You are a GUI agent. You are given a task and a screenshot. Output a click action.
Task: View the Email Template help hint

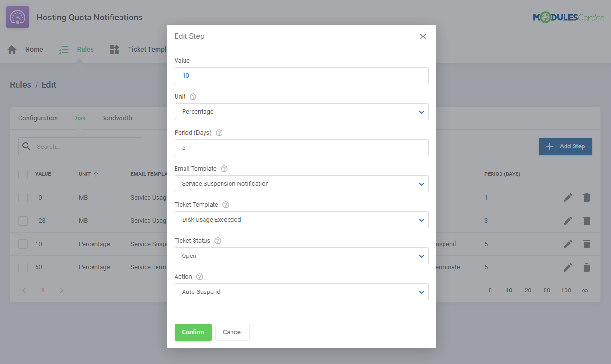tap(224, 168)
